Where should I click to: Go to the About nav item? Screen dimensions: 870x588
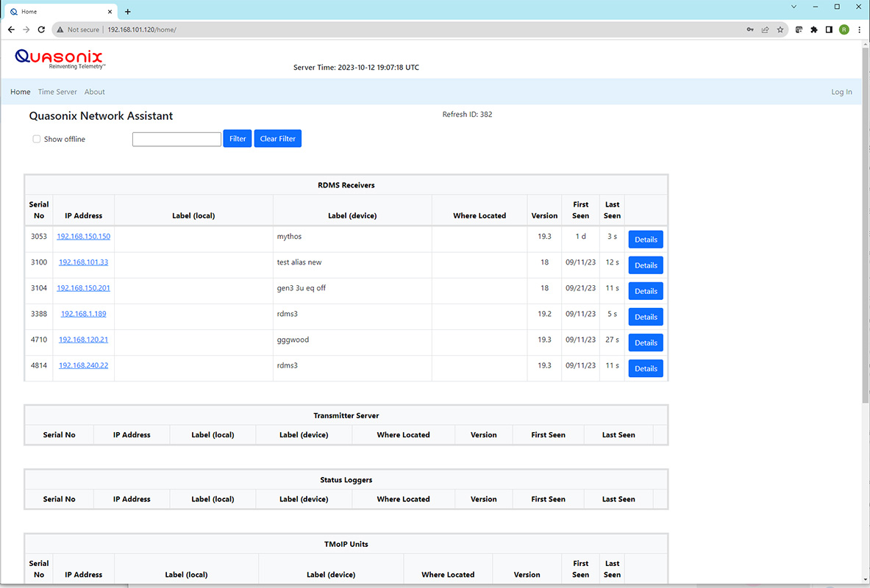pos(95,92)
